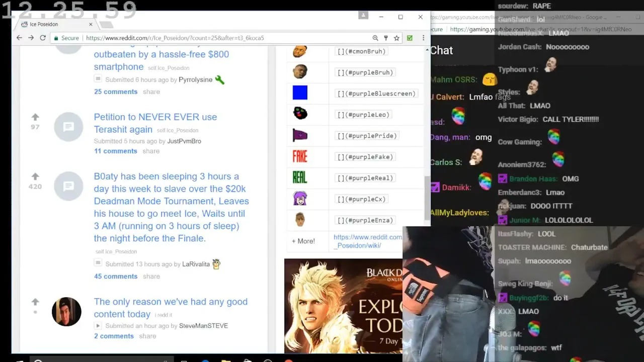Open SteveManSTEVE's user profile
This screenshot has height=362, width=644.
203,325
